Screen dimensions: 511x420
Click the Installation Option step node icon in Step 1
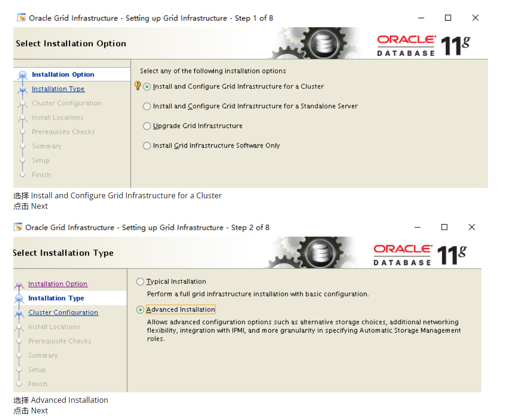coord(22,75)
